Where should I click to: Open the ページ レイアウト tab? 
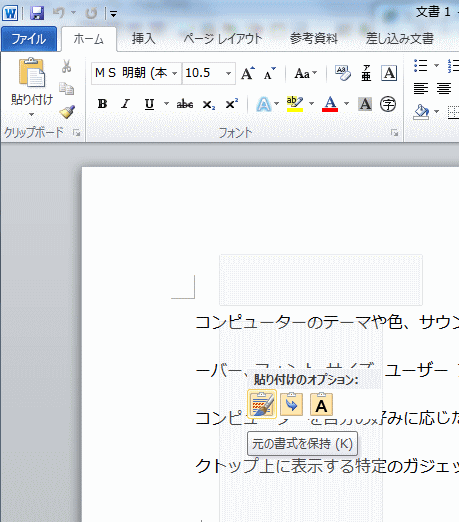pos(223,39)
